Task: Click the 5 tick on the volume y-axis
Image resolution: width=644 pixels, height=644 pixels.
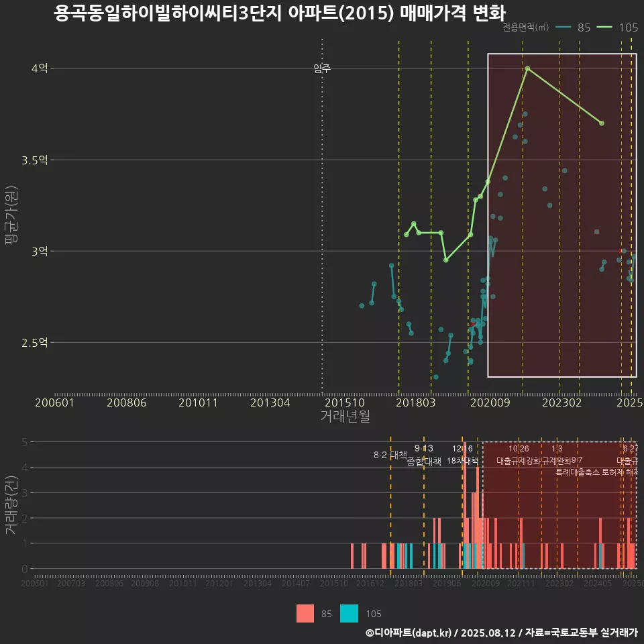Action: [25, 442]
